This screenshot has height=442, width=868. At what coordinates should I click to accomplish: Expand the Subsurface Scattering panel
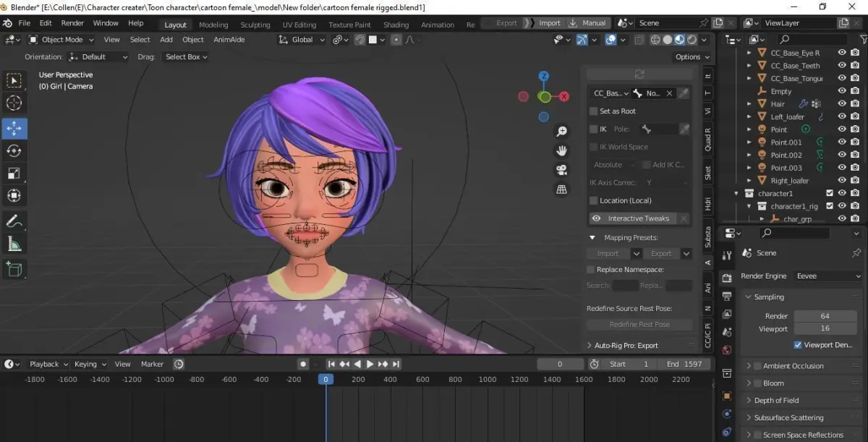coord(788,417)
